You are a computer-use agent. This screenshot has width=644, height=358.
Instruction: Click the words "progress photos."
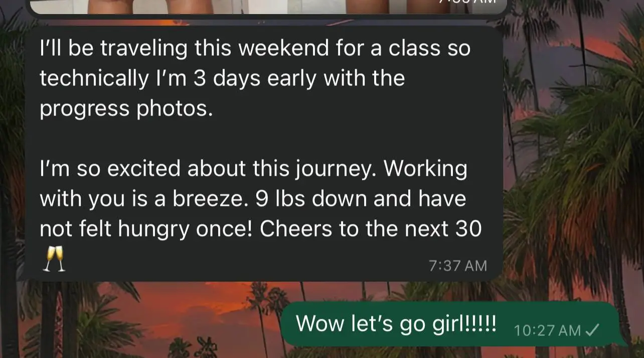pos(126,108)
